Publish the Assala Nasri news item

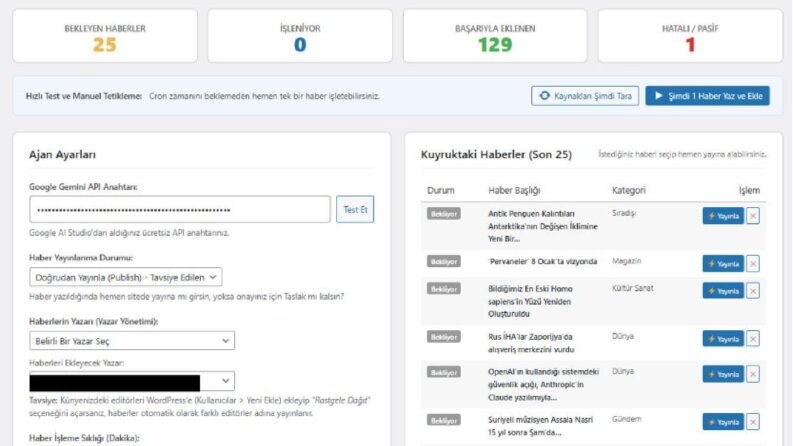pos(723,422)
